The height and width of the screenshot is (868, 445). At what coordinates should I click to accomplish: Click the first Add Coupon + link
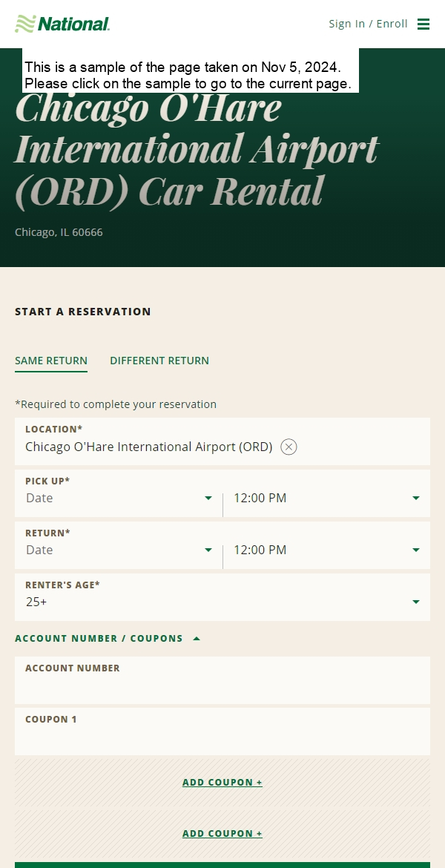222,782
